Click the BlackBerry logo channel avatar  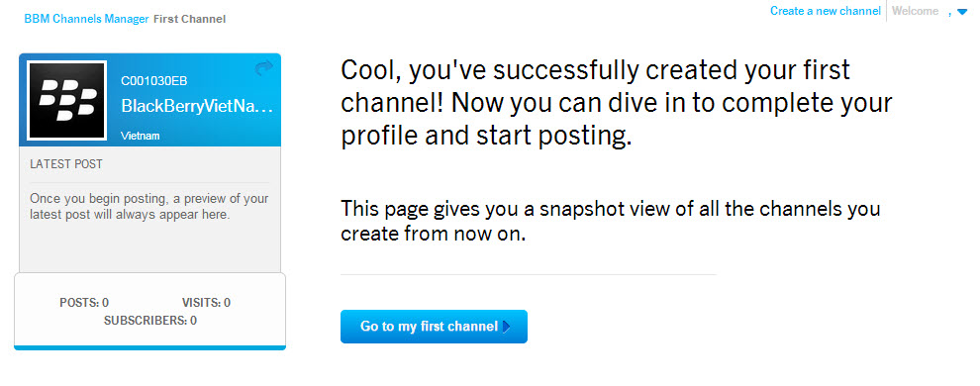67,100
